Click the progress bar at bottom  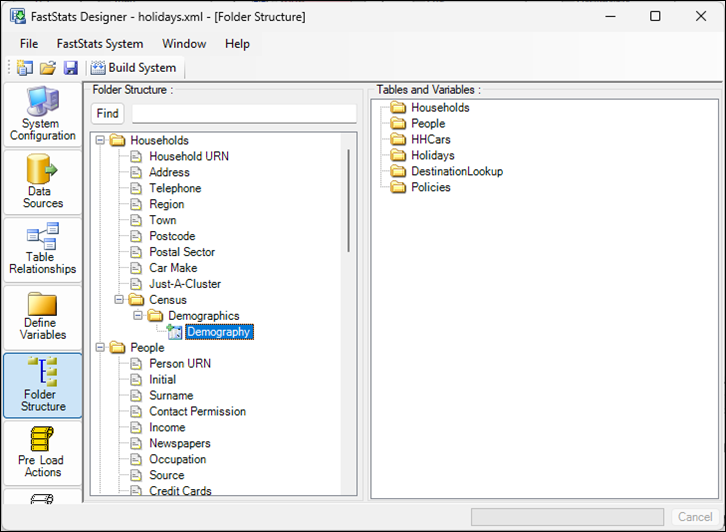tap(567, 517)
